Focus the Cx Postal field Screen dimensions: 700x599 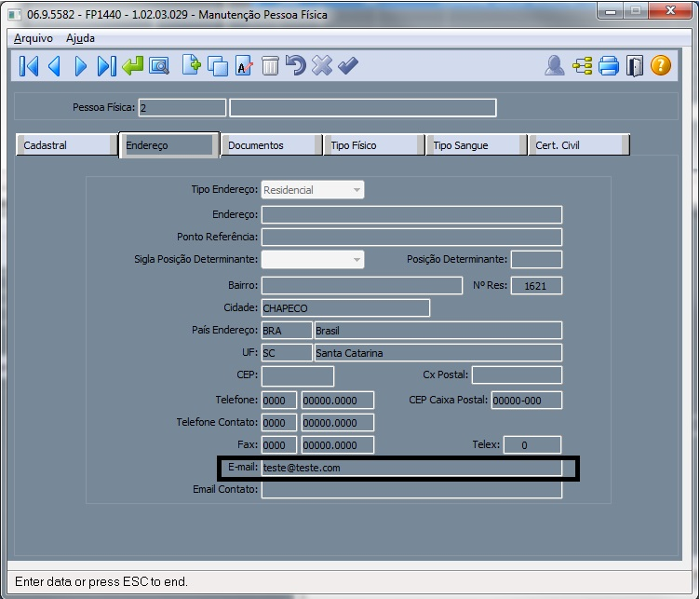(517, 375)
